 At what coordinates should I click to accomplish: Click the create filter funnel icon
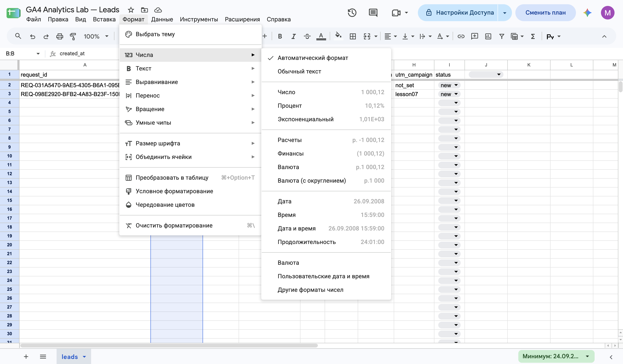(502, 37)
